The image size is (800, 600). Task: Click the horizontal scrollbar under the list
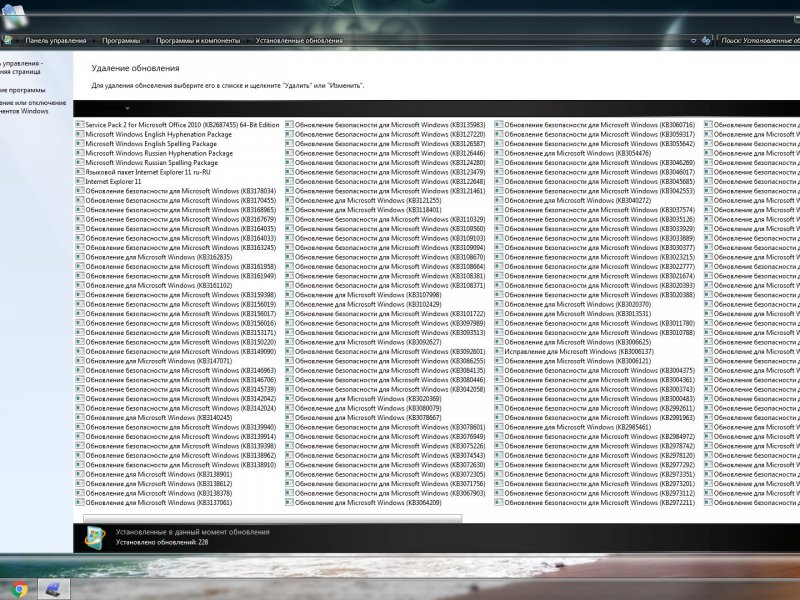pyautogui.click(x=272, y=518)
